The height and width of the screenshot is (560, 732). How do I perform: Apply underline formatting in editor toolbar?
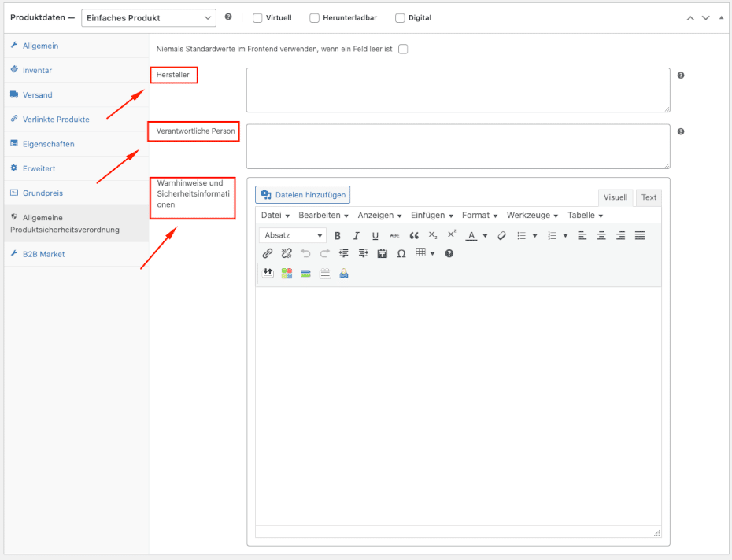pyautogui.click(x=375, y=236)
